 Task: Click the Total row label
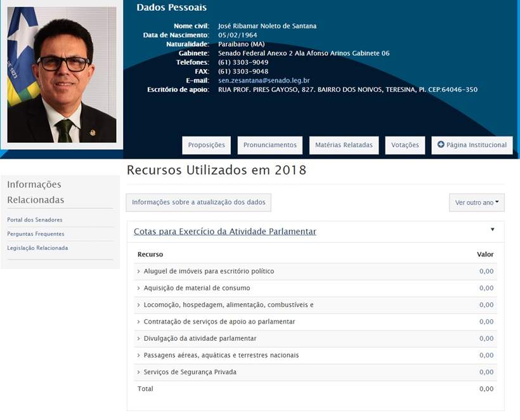coord(145,389)
